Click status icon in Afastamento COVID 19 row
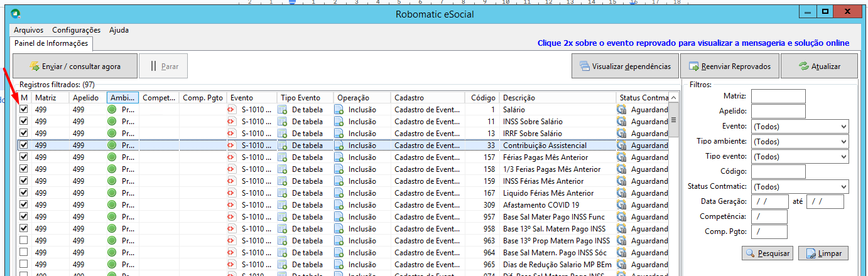This screenshot has height=276, width=868. [x=622, y=204]
